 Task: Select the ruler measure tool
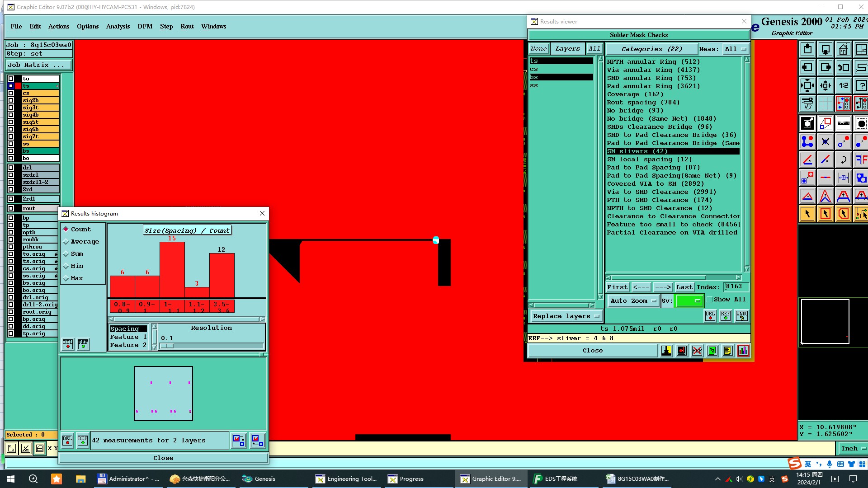click(843, 123)
